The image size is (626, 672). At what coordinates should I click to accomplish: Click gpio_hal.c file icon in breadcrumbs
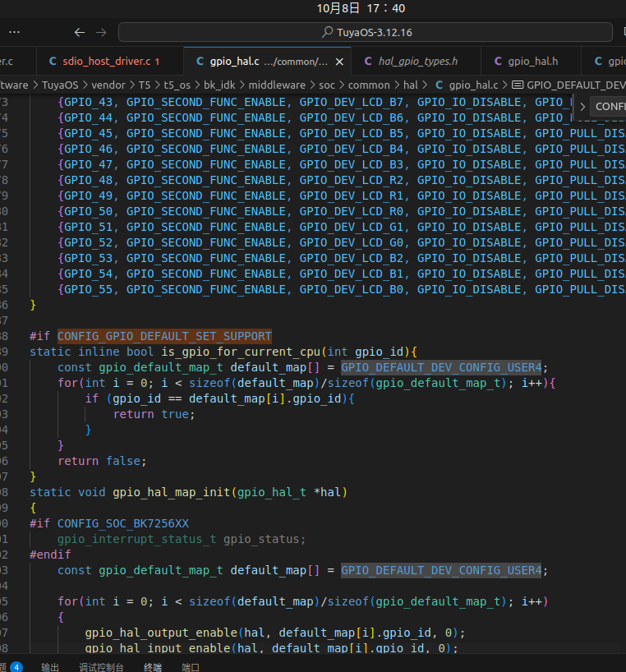(439, 85)
